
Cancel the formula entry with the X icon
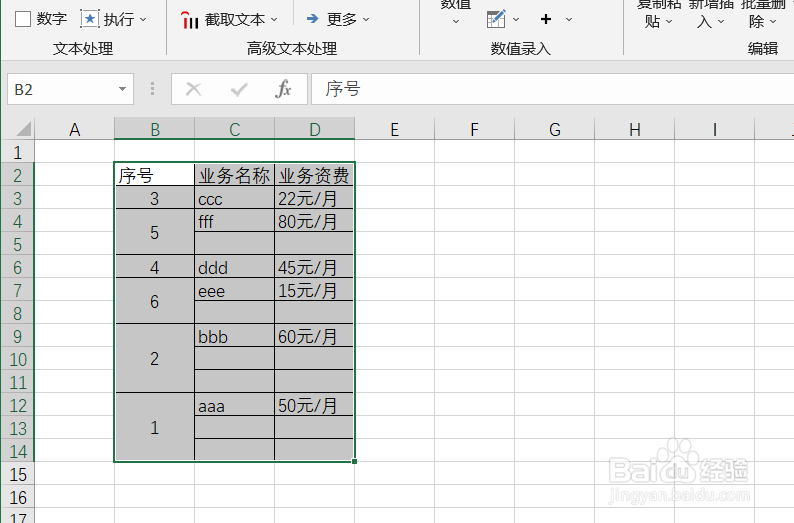[x=193, y=89]
